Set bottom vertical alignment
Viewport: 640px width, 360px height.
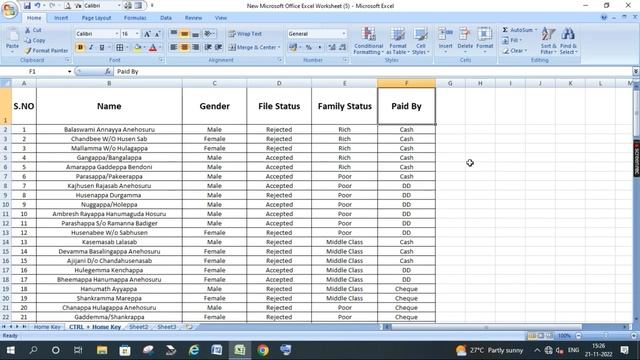pos(196,34)
